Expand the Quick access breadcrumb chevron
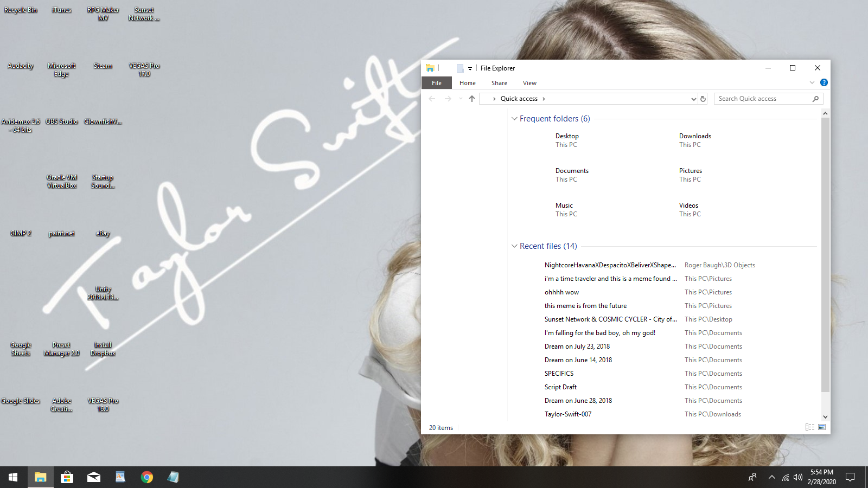This screenshot has height=488, width=868. point(544,99)
